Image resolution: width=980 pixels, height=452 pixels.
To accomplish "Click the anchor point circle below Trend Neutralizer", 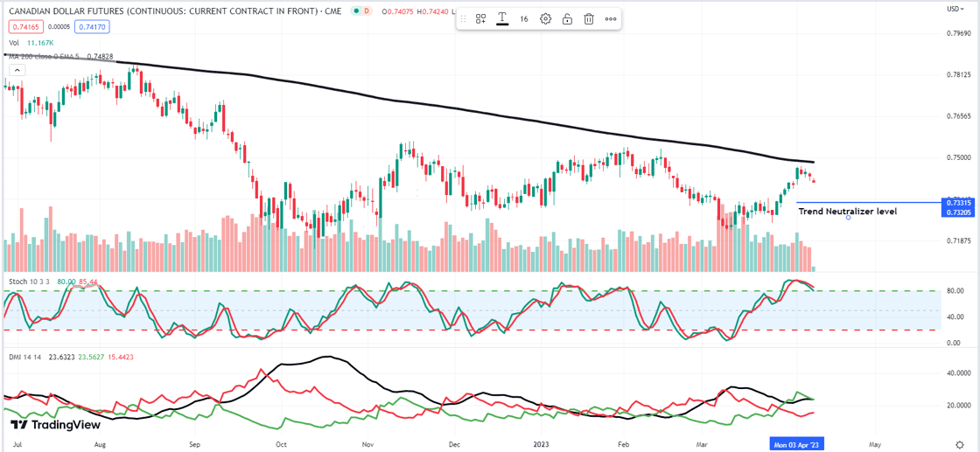I will coord(848,218).
